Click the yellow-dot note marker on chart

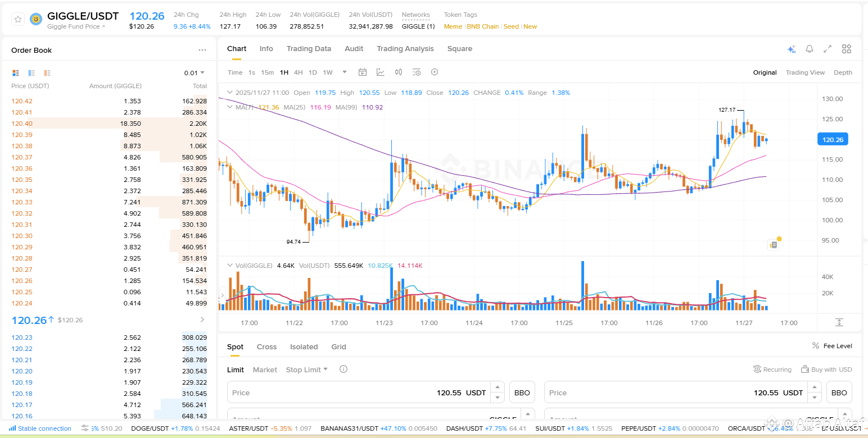point(774,244)
